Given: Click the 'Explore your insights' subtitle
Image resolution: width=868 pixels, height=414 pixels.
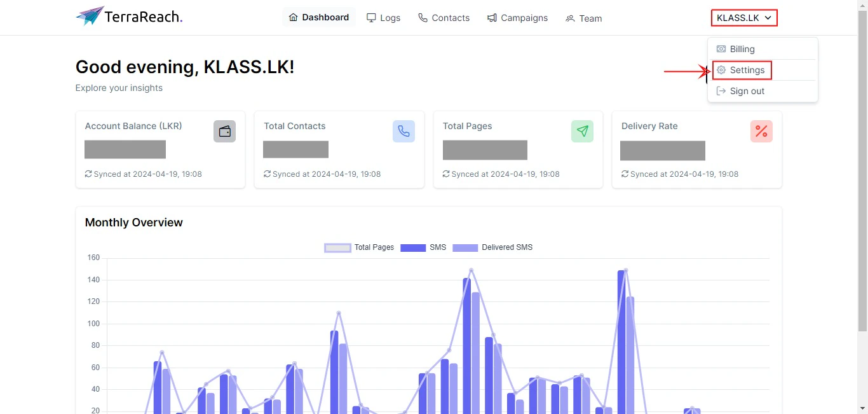Looking at the screenshot, I should tap(119, 88).
